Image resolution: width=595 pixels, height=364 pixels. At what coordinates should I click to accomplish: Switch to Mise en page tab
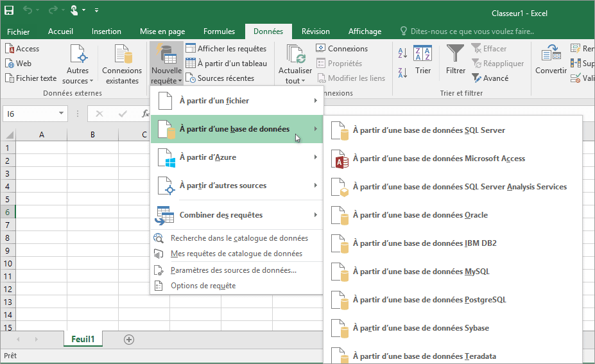click(162, 31)
